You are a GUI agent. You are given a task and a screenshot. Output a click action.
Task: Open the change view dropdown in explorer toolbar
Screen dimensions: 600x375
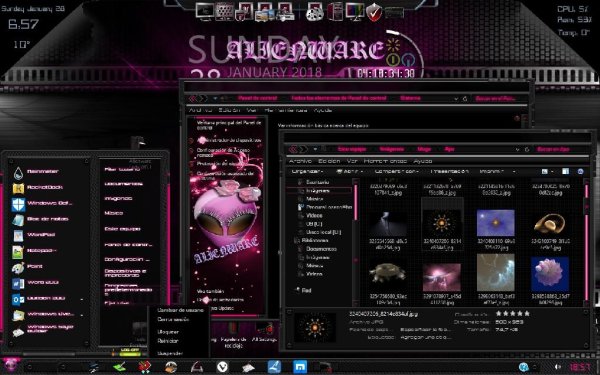552,172
